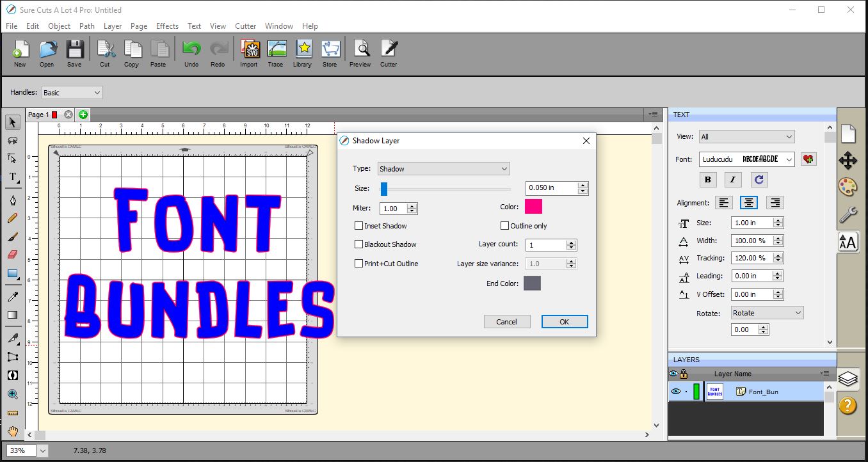Click the shadow Size slider handle
Viewport: 868px width, 462px height.
coord(384,188)
